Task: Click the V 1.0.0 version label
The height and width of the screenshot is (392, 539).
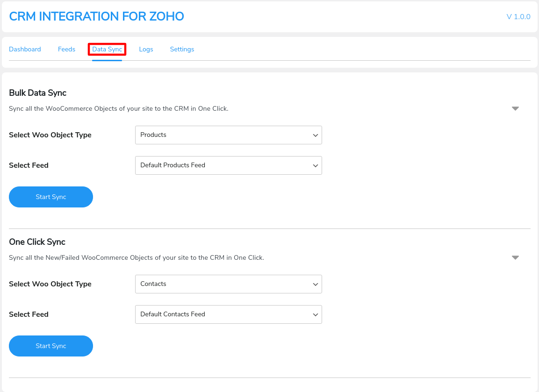Action: click(518, 16)
